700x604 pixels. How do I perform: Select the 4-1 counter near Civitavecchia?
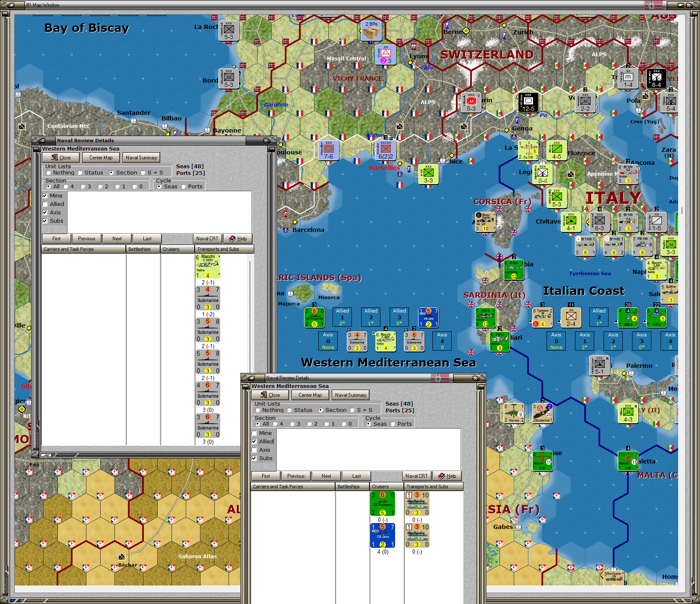point(571,222)
